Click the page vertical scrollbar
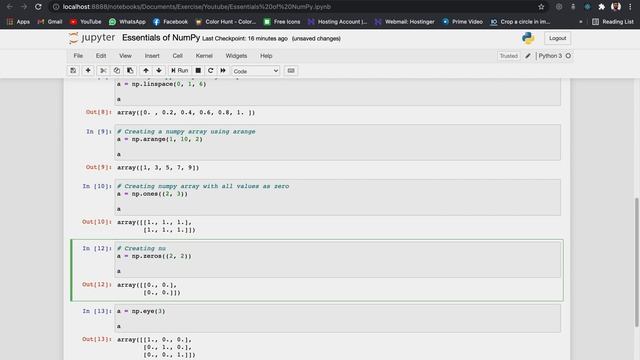 [x=637, y=261]
